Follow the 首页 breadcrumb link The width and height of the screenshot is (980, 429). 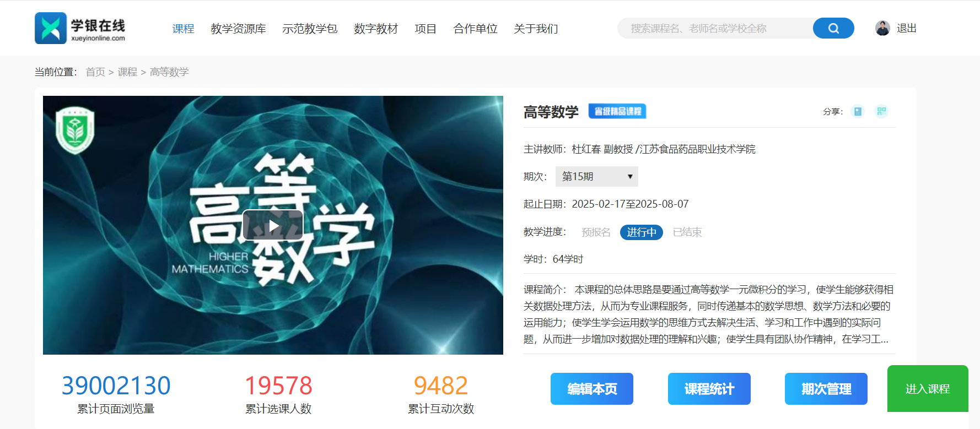[95, 72]
